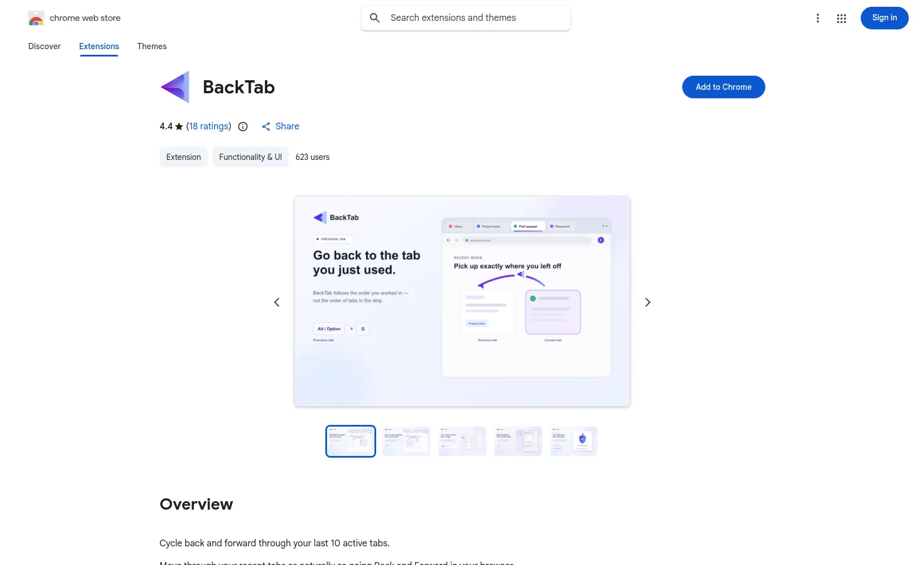
Task: Show the previous screenshot with left arrow
Action: [277, 302]
